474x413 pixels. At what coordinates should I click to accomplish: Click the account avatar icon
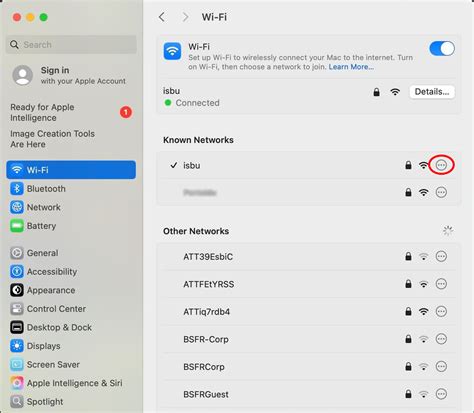[x=23, y=75]
